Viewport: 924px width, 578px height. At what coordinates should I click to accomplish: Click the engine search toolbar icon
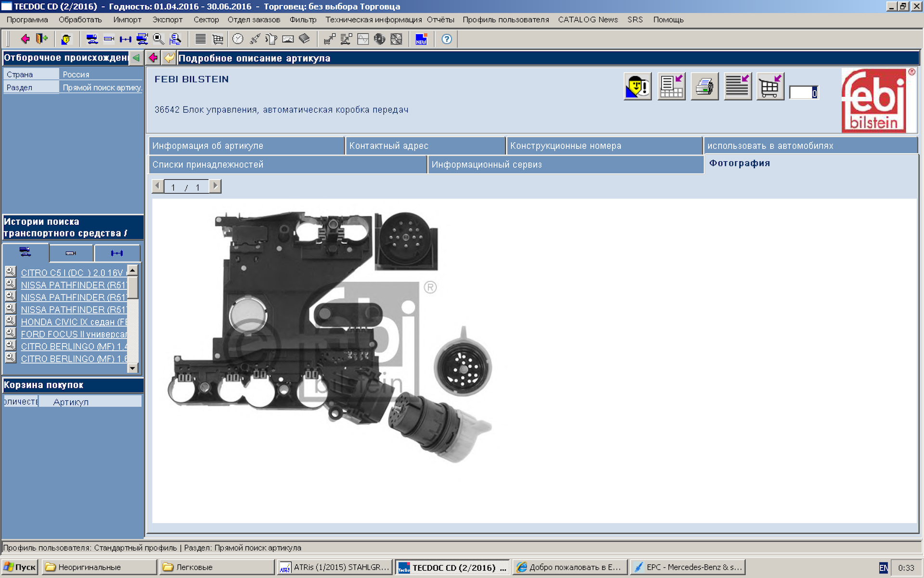[109, 39]
